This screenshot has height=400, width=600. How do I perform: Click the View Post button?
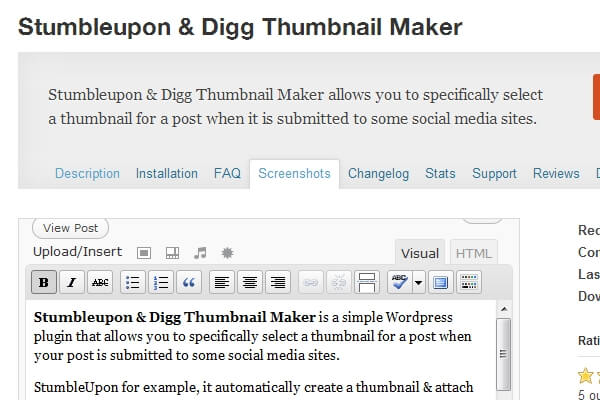[70, 228]
